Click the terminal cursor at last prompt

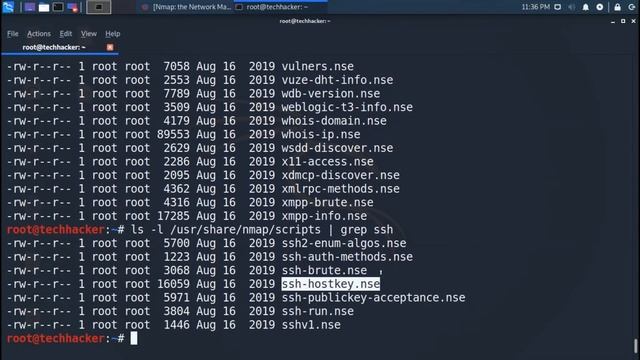pyautogui.click(x=134, y=338)
